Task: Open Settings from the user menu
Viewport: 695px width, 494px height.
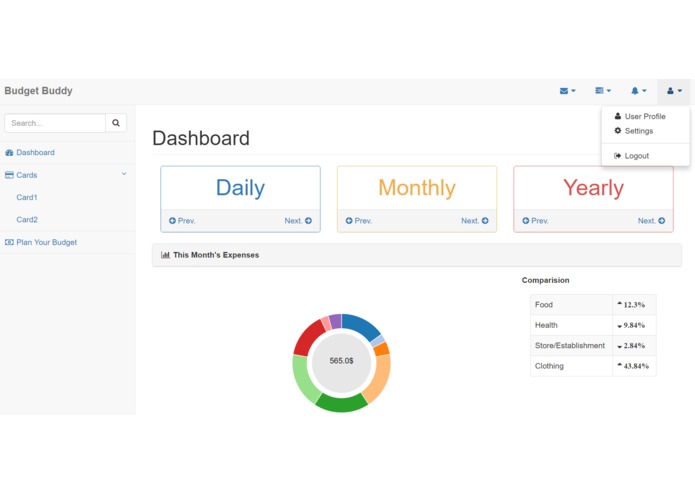Action: (639, 131)
